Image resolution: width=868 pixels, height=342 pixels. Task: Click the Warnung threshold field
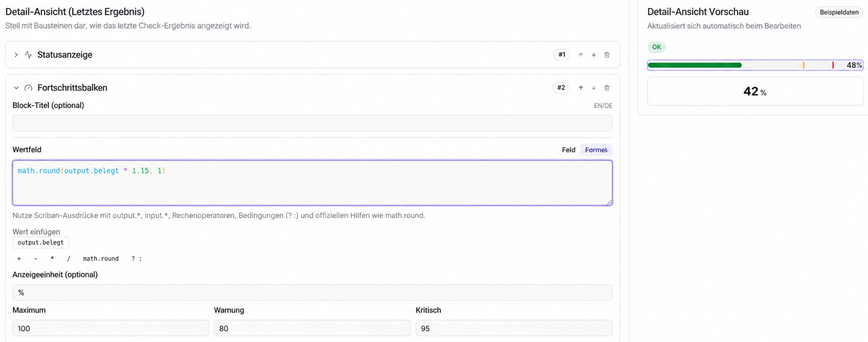[312, 328]
